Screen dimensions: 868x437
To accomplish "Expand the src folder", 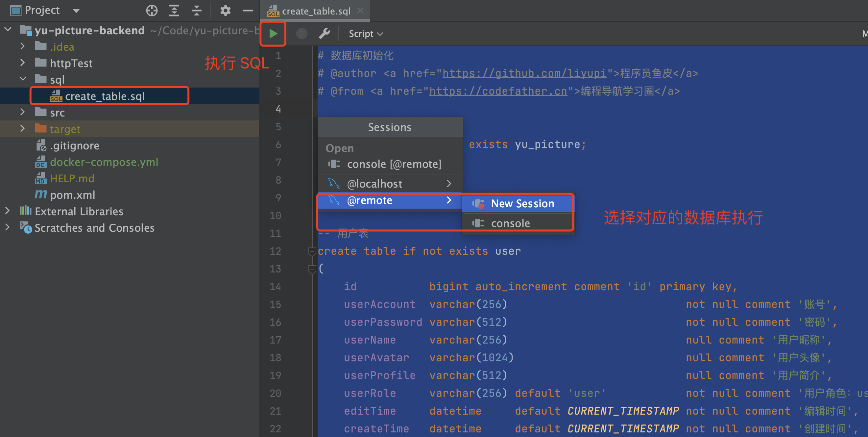I will (x=22, y=112).
